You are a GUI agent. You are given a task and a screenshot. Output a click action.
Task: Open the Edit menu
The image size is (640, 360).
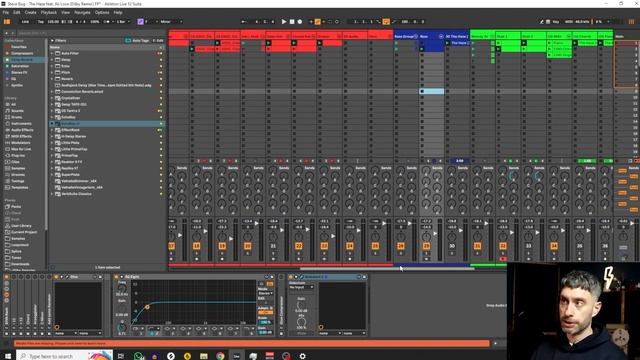(x=17, y=13)
